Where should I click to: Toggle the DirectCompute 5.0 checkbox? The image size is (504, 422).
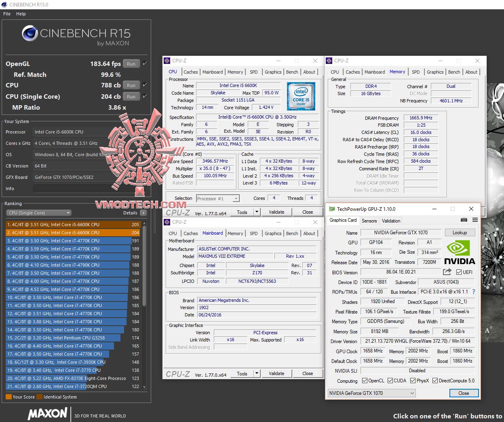click(435, 381)
